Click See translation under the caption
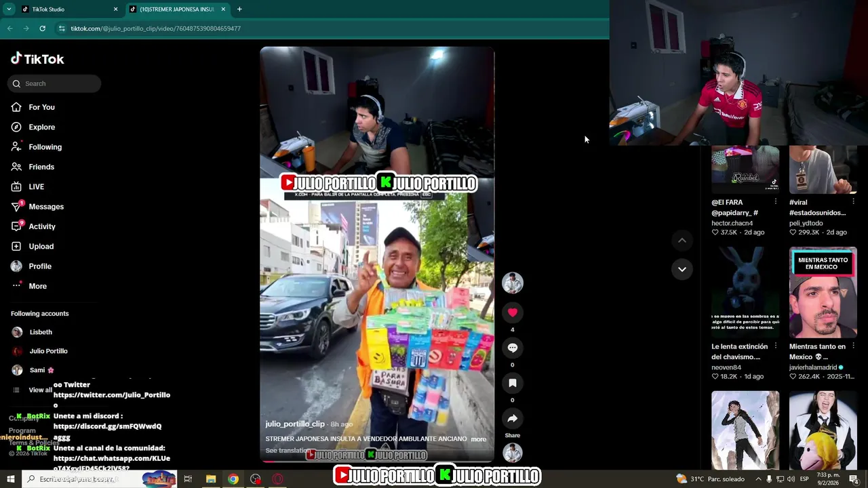 point(288,451)
